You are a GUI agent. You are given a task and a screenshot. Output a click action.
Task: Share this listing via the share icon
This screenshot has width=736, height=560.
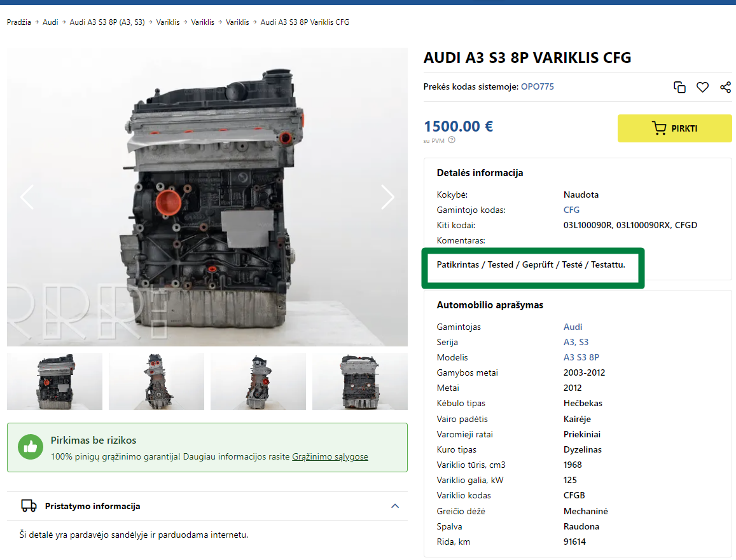[725, 87]
